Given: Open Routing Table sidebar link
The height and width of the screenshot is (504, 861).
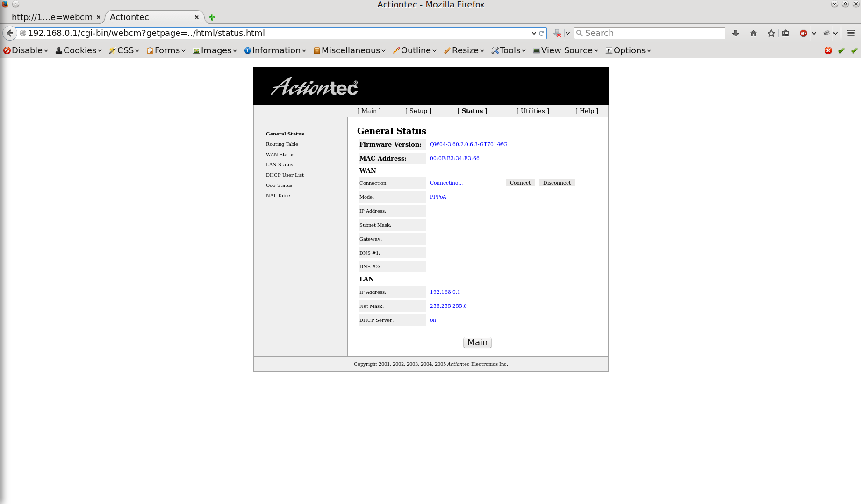Looking at the screenshot, I should tap(282, 144).
